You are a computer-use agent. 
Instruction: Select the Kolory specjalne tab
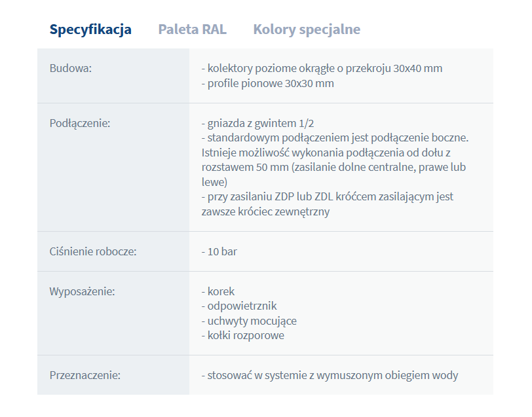tap(306, 29)
